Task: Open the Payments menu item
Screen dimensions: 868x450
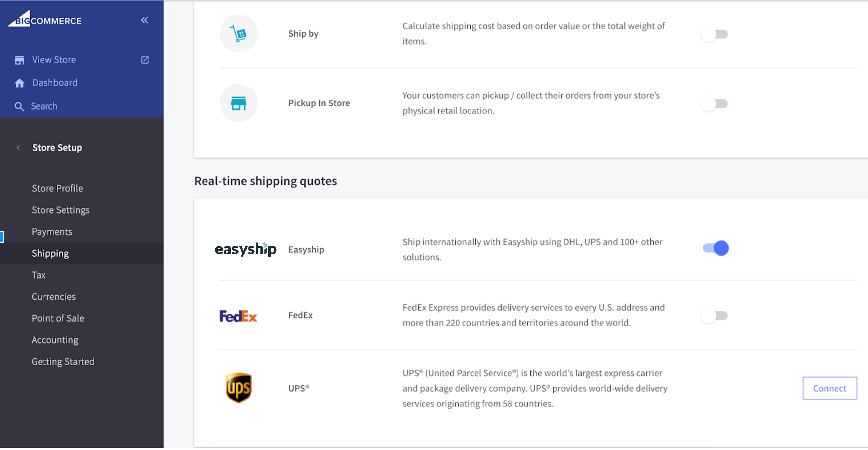Action: 52,232
